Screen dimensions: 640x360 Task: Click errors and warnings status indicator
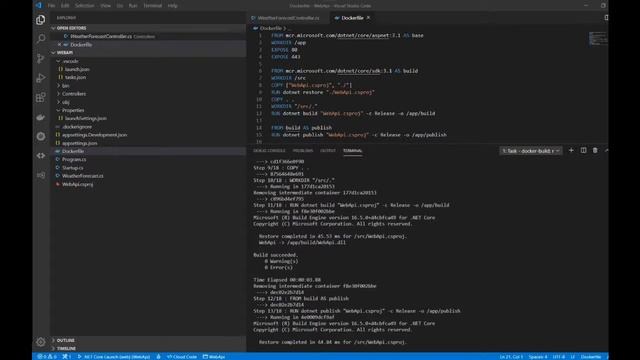pos(47,356)
